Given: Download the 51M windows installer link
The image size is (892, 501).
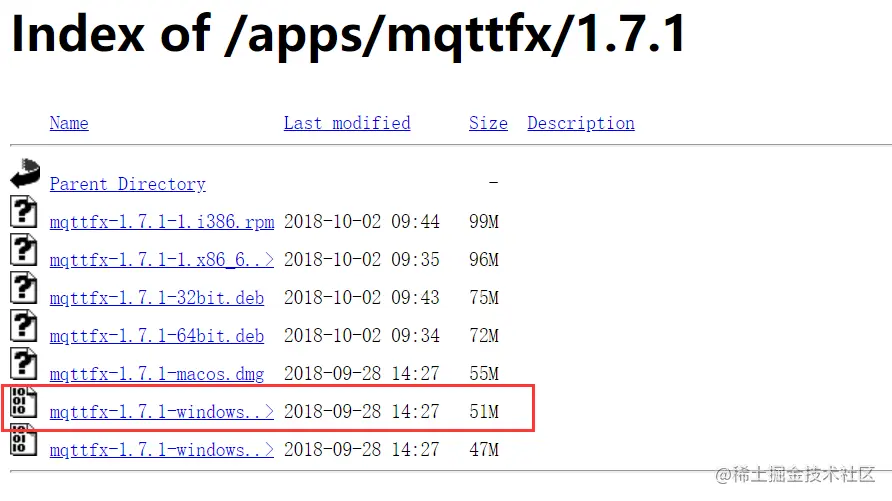Looking at the screenshot, I should (x=162, y=412).
